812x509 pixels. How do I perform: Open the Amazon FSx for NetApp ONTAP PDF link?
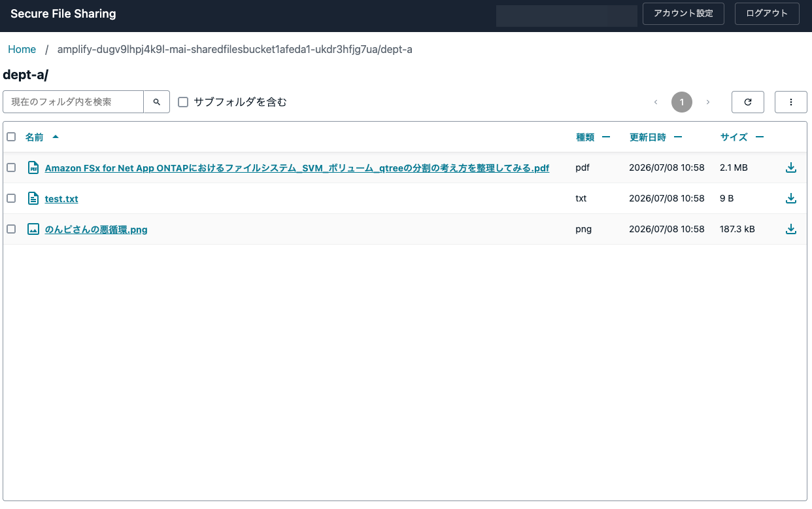pos(297,168)
